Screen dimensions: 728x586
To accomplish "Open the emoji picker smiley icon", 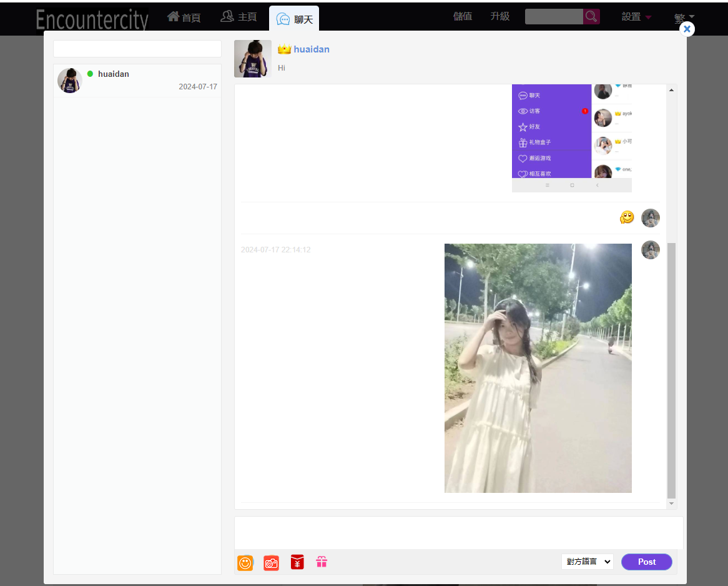I will (245, 563).
